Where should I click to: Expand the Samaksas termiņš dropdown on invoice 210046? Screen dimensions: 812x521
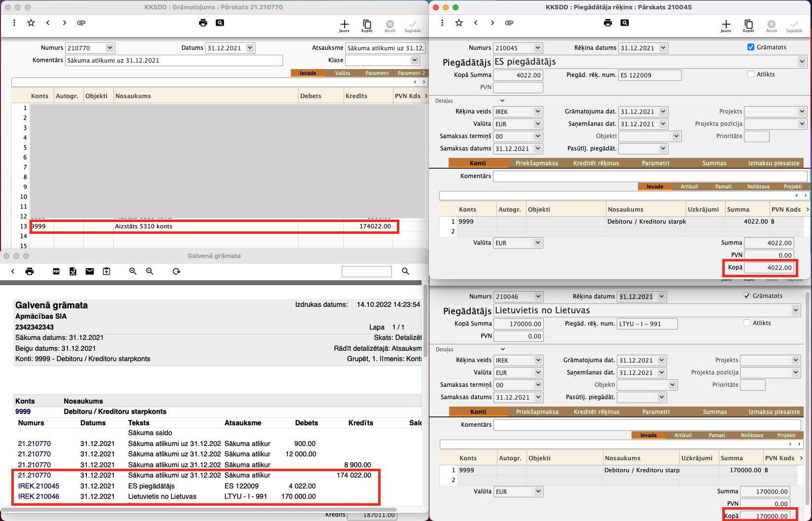click(538, 385)
